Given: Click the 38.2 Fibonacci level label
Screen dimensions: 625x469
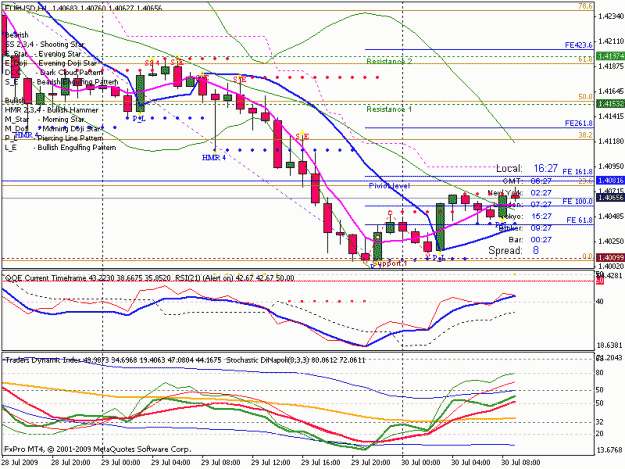Looking at the screenshot, I should click(x=585, y=135).
